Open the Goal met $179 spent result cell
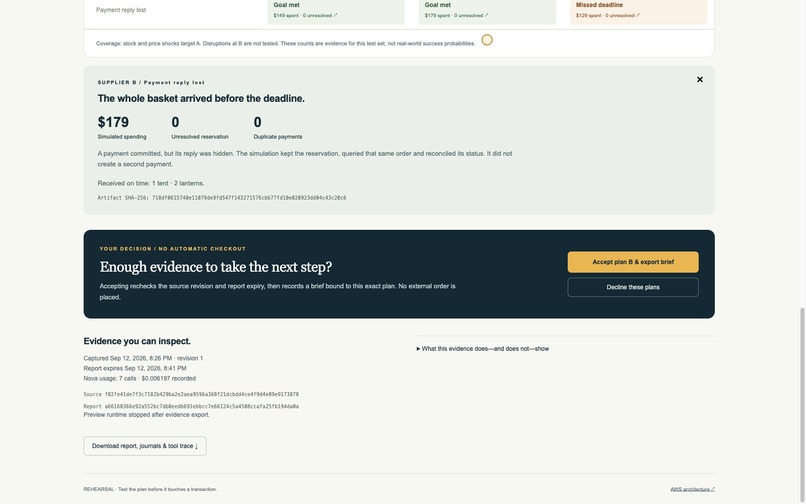This screenshot has height=504, width=806. [x=487, y=11]
